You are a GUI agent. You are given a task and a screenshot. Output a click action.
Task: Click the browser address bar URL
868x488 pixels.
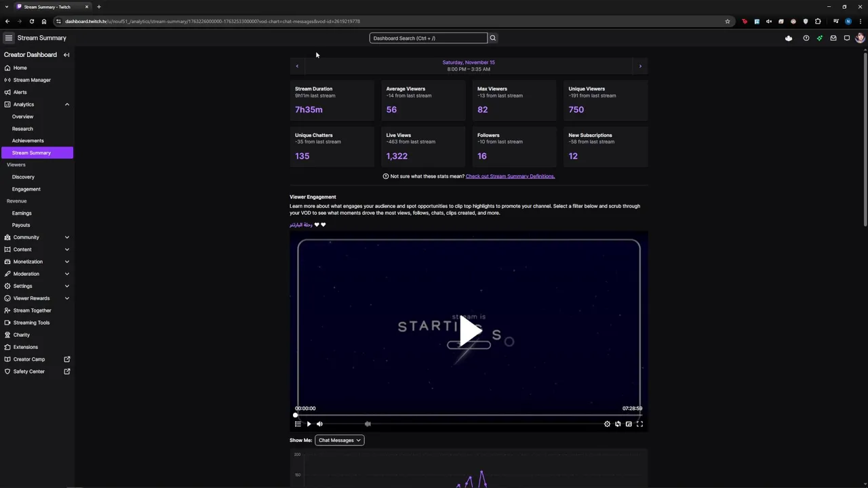(x=212, y=21)
